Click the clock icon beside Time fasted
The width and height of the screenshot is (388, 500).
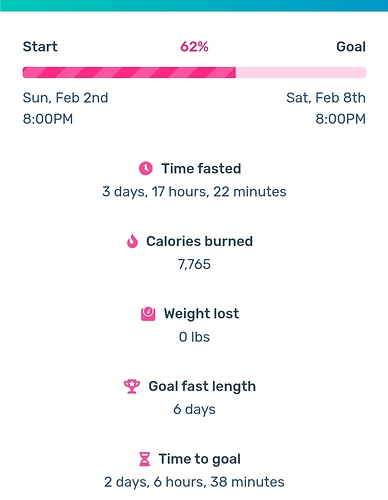tap(146, 168)
